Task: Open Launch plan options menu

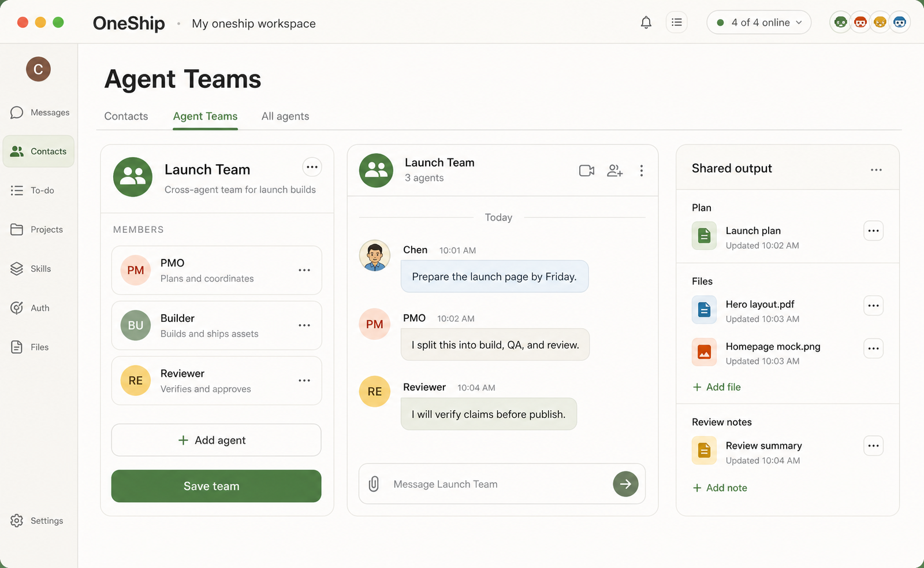Action: (x=873, y=231)
